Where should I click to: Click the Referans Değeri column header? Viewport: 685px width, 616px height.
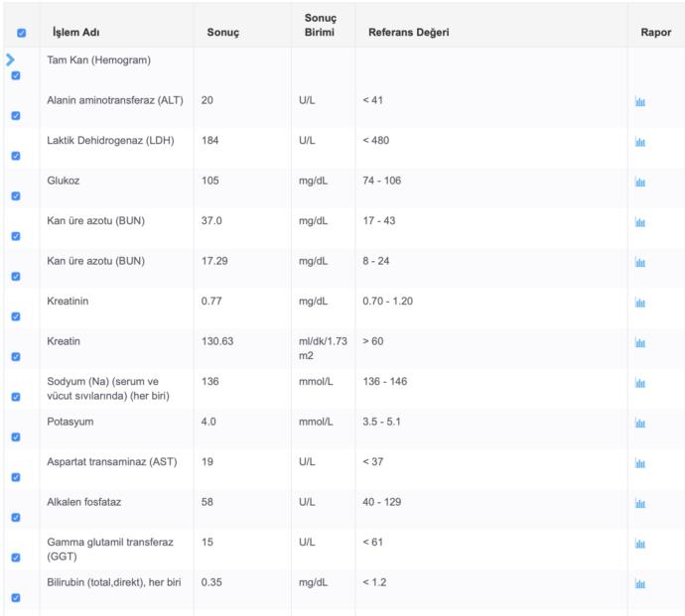tap(408, 33)
